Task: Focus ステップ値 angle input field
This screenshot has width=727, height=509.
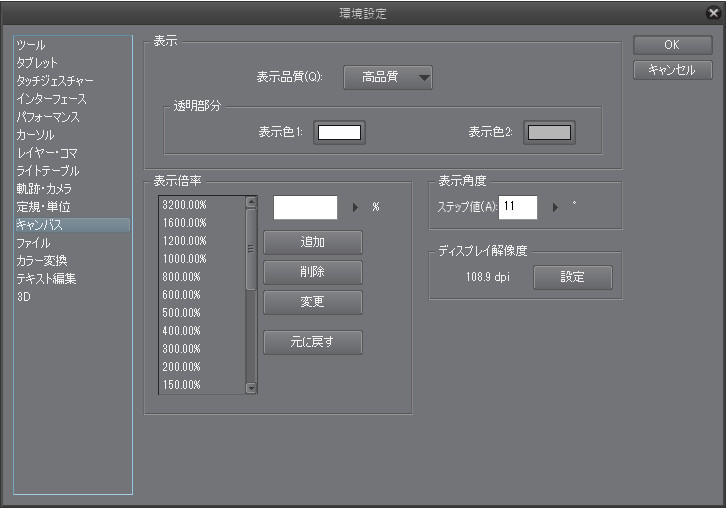Action: click(x=518, y=207)
